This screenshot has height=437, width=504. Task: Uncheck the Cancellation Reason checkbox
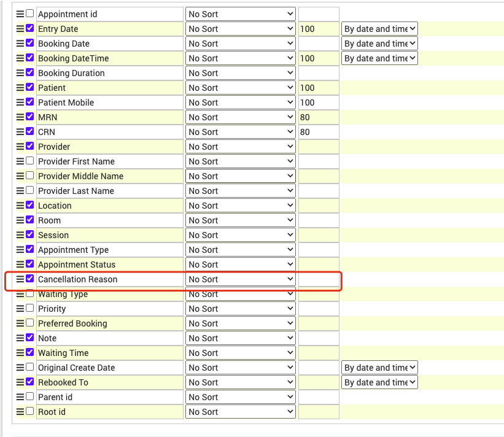(x=29, y=279)
